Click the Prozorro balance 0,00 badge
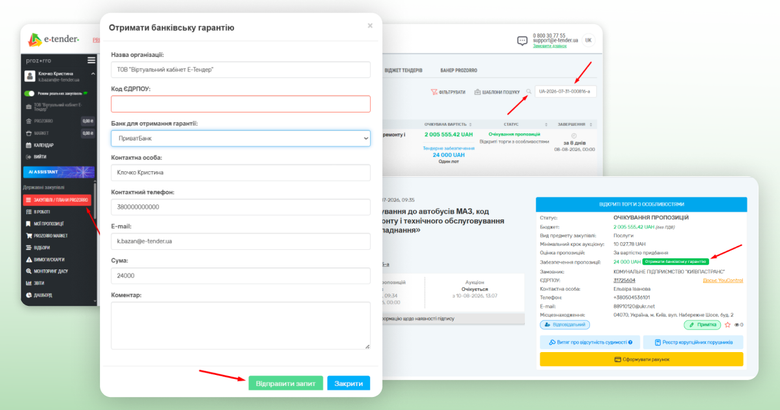Screen dimensions: 780x410 tap(88, 121)
